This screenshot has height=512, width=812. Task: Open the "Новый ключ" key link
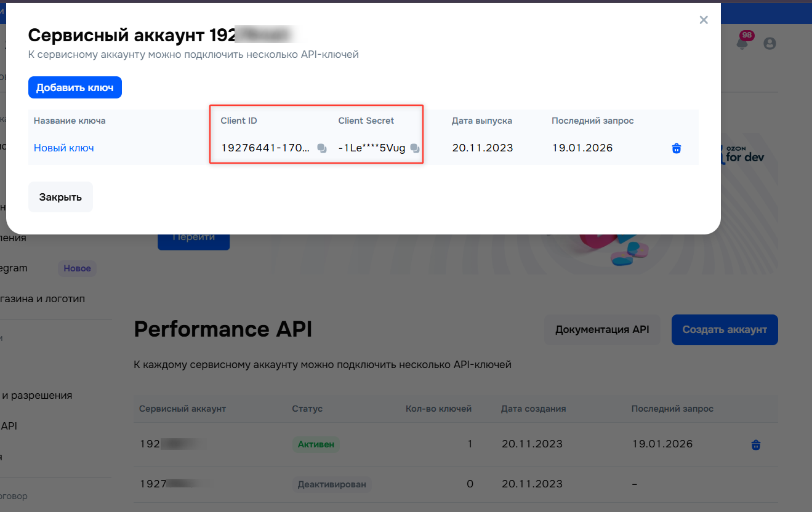click(x=64, y=148)
